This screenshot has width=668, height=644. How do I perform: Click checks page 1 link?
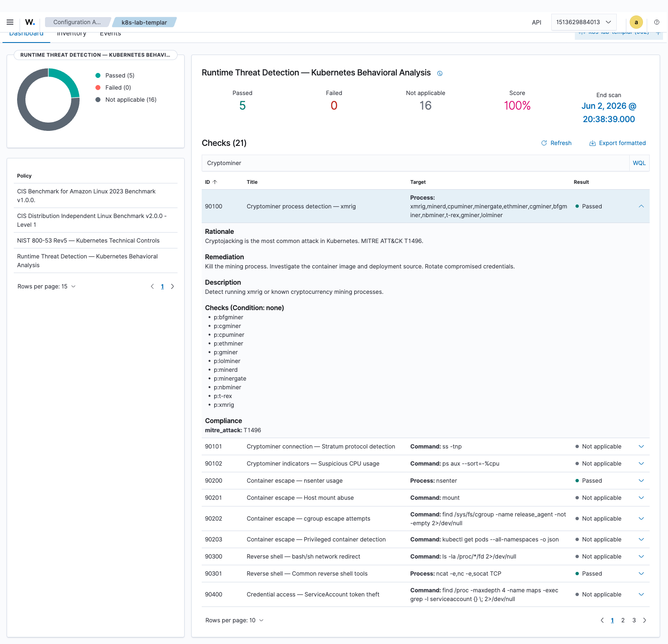pyautogui.click(x=612, y=620)
